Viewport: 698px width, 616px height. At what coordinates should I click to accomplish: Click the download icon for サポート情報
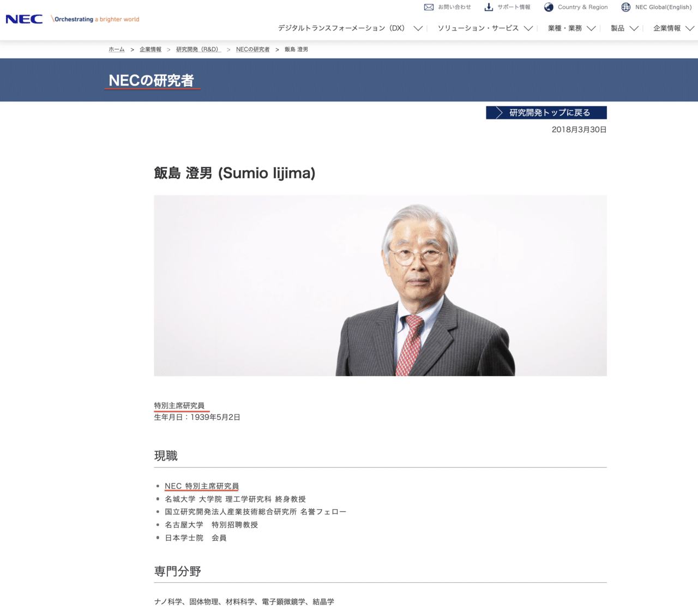point(489,7)
